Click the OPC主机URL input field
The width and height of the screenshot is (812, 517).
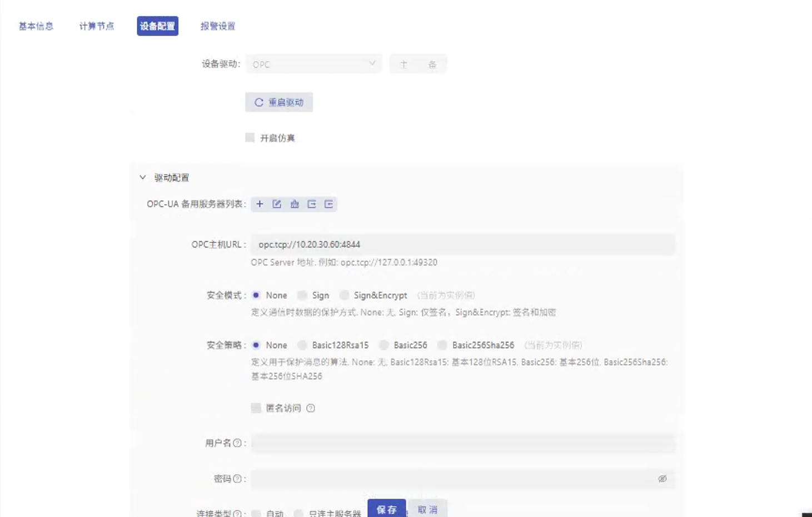click(x=462, y=245)
